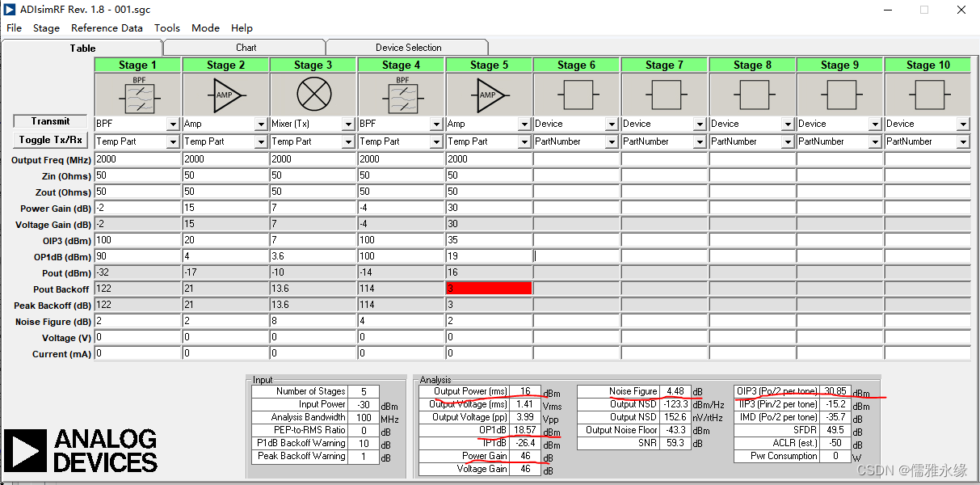Click the ACLR (est.) result -50
The image size is (980, 485).
[x=835, y=443]
